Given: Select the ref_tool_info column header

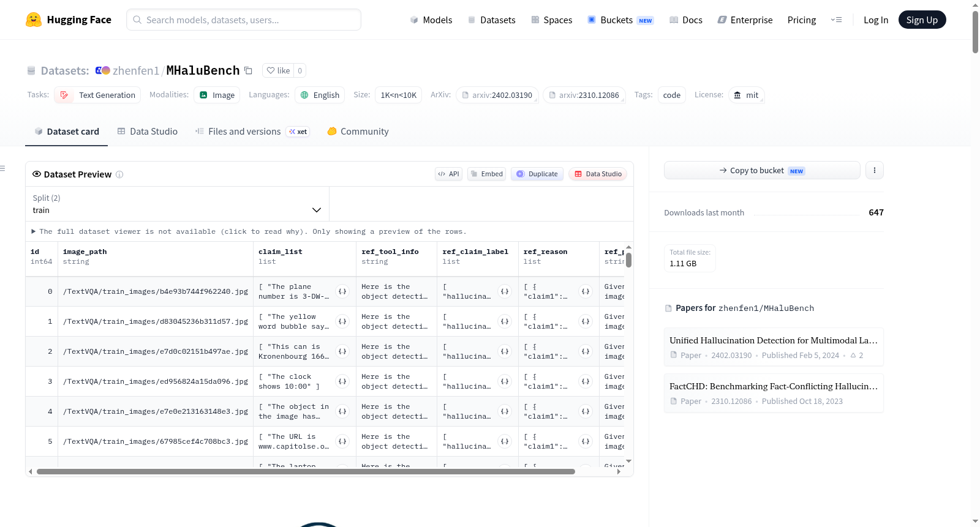Looking at the screenshot, I should pos(397,256).
